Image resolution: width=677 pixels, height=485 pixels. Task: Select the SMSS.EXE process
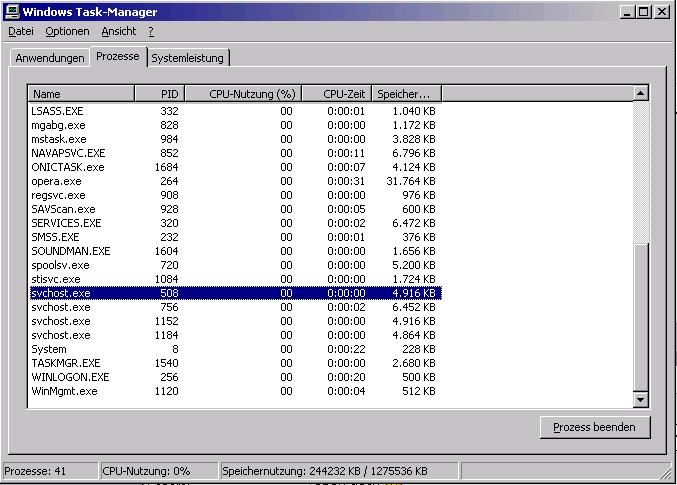coord(235,237)
